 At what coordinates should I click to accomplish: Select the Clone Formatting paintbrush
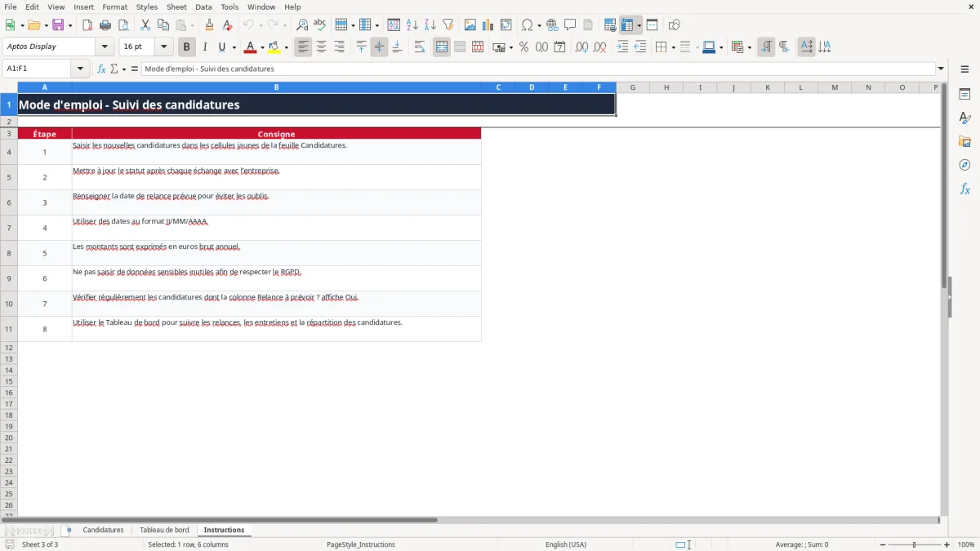click(209, 25)
